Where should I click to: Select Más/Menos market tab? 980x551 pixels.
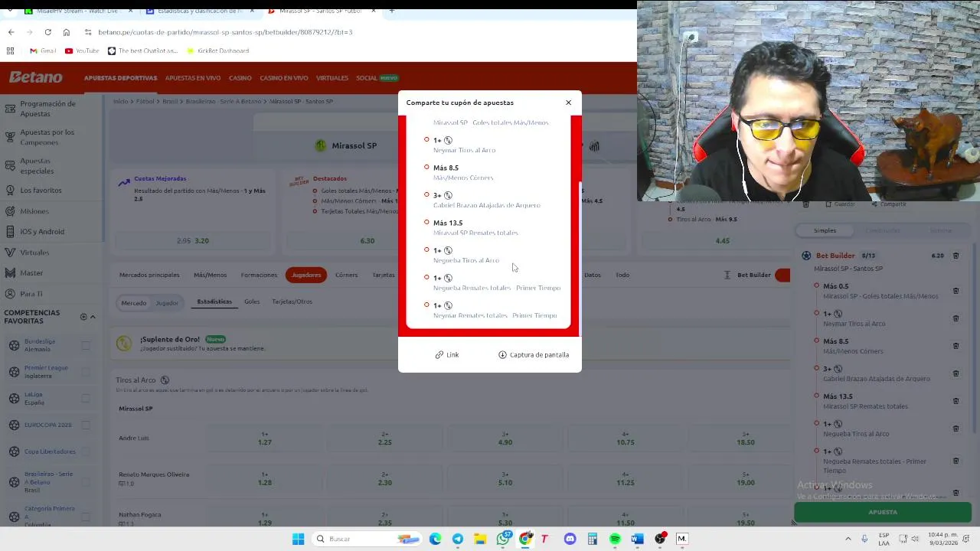210,275
